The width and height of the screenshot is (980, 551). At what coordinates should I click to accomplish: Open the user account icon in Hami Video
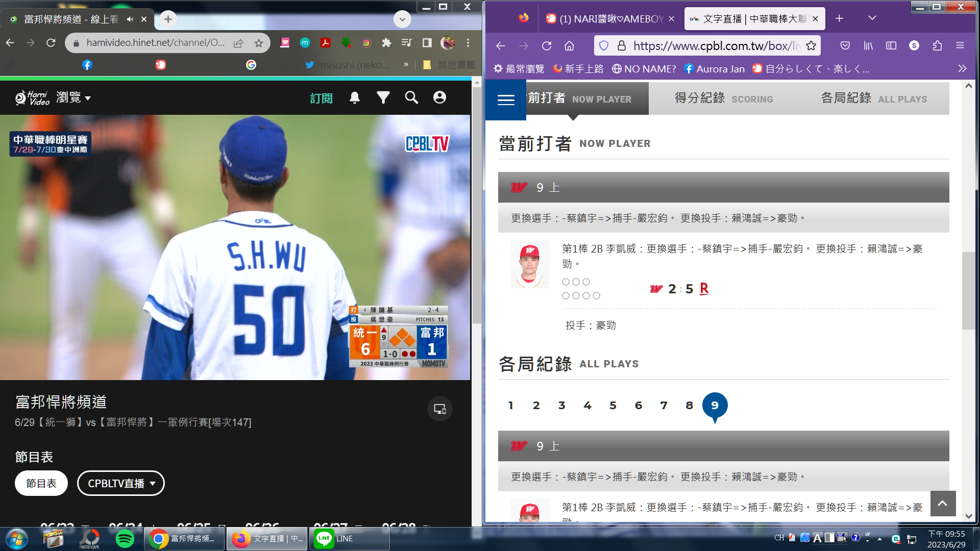tap(439, 97)
